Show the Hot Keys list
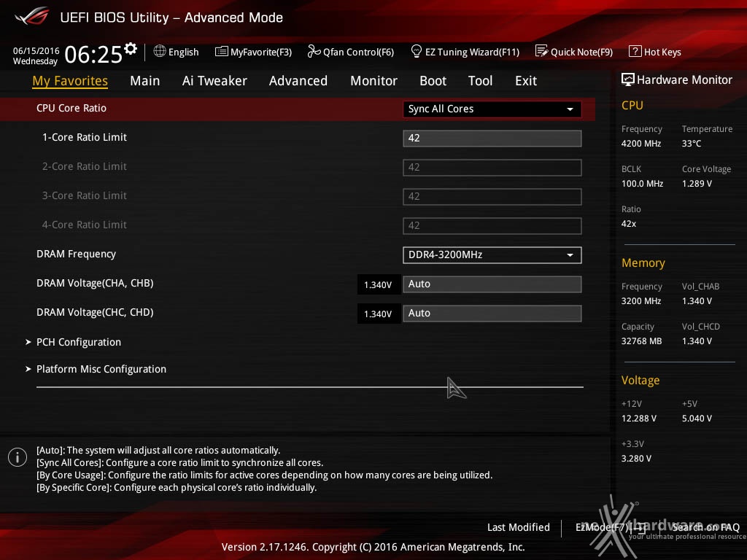The image size is (747, 560). click(662, 52)
